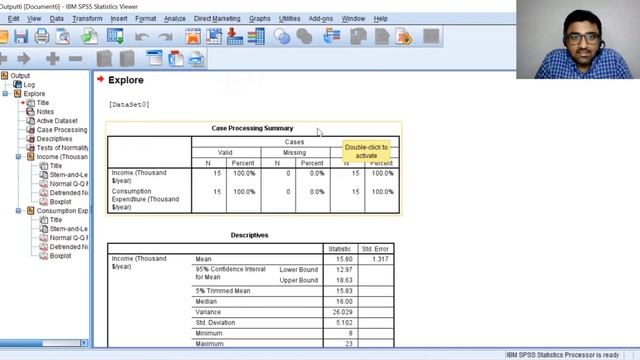
Task: Click the outline scrollbar right arrow
Action: pos(84,343)
